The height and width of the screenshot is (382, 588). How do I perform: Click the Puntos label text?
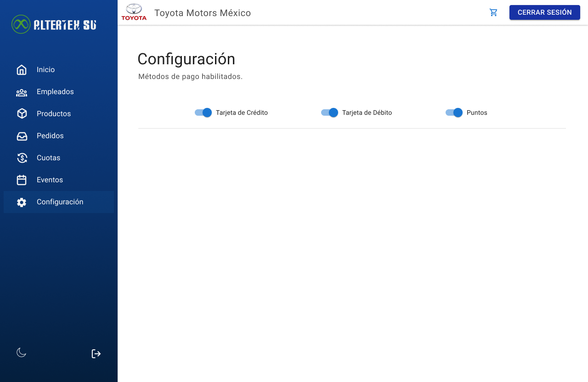477,112
